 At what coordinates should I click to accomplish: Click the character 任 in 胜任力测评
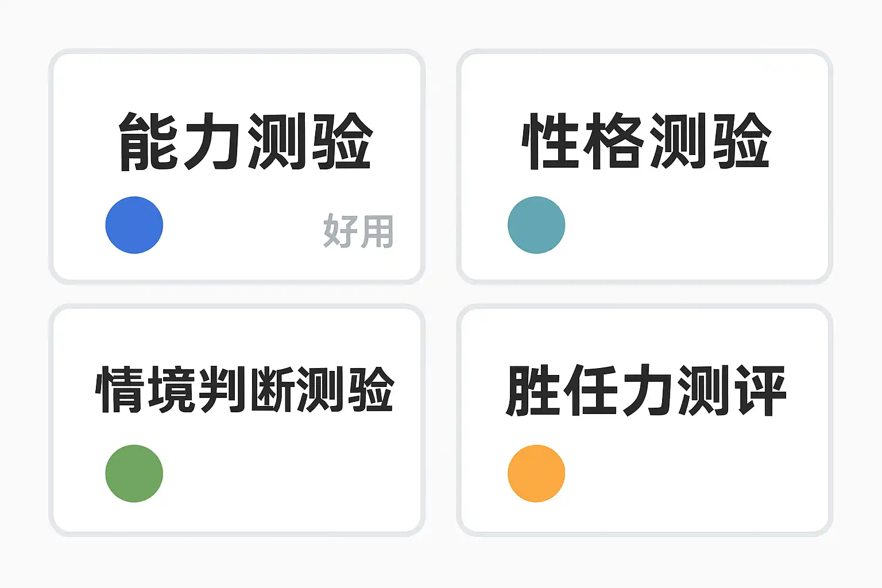click(590, 390)
